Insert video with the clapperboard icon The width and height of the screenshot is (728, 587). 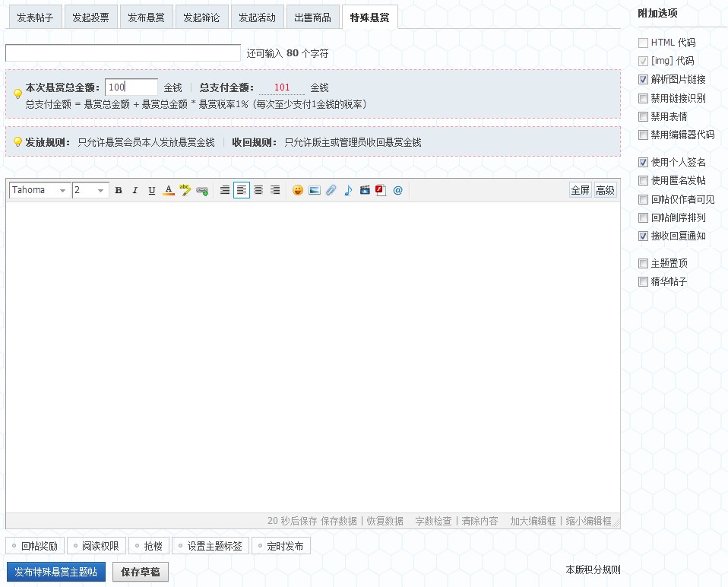point(365,190)
